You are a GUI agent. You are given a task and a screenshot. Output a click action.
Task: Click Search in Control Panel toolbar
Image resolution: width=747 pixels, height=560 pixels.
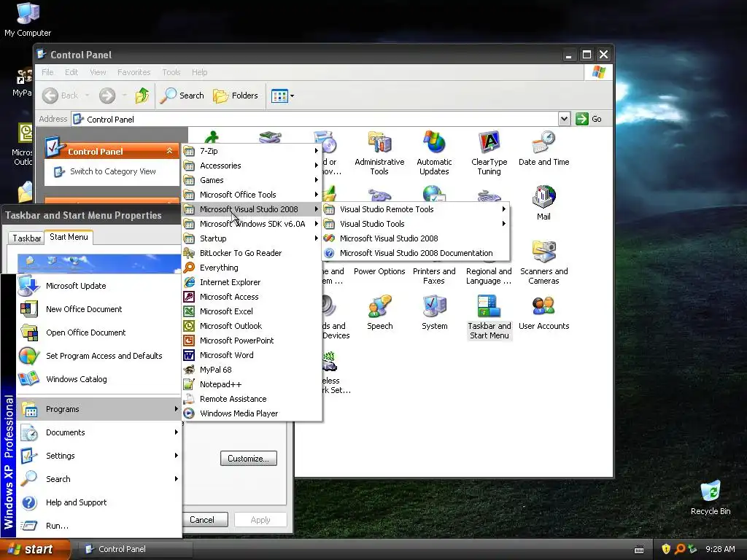click(x=182, y=96)
